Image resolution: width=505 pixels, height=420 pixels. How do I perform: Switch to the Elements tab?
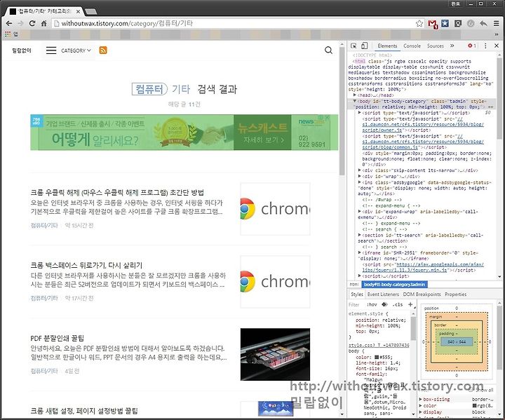coord(387,46)
